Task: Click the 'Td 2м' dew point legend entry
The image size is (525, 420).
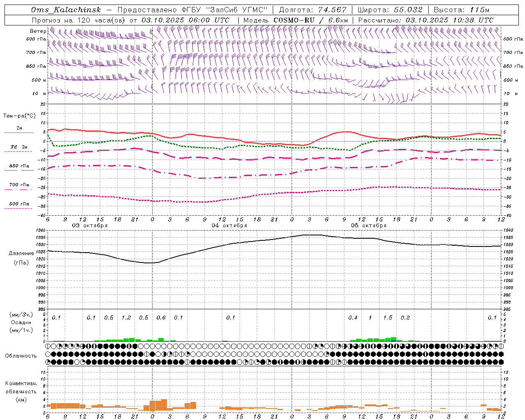Action: 19,147
